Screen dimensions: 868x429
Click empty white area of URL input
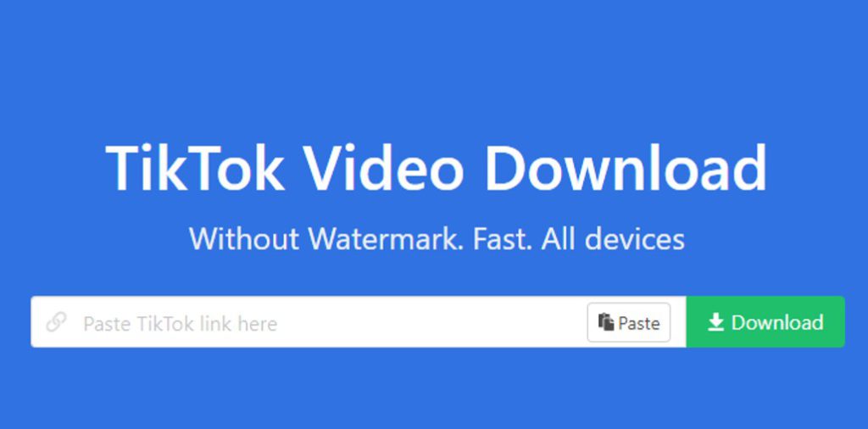(x=431, y=321)
